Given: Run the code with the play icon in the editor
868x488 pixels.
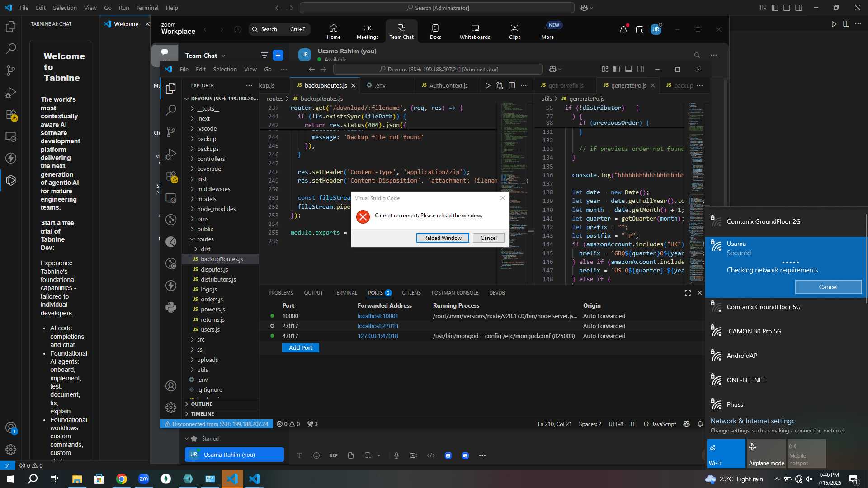Looking at the screenshot, I should click(x=487, y=85).
